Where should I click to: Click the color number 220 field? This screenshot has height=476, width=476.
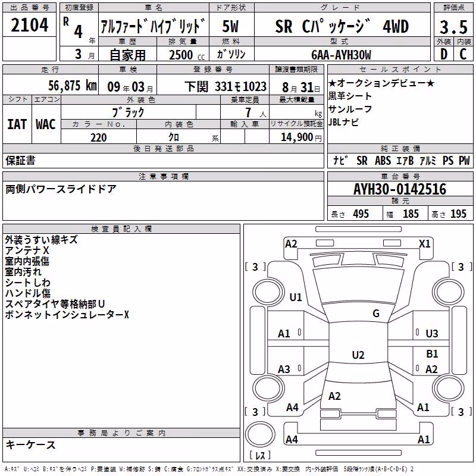tap(99, 137)
